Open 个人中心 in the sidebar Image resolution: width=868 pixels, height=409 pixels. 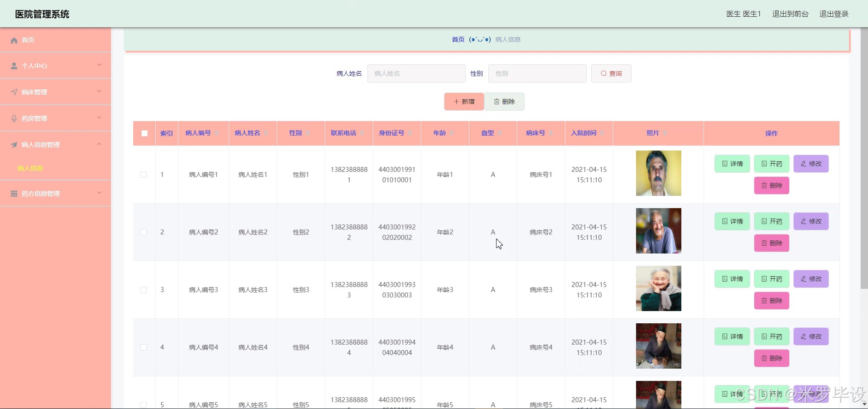pos(55,66)
